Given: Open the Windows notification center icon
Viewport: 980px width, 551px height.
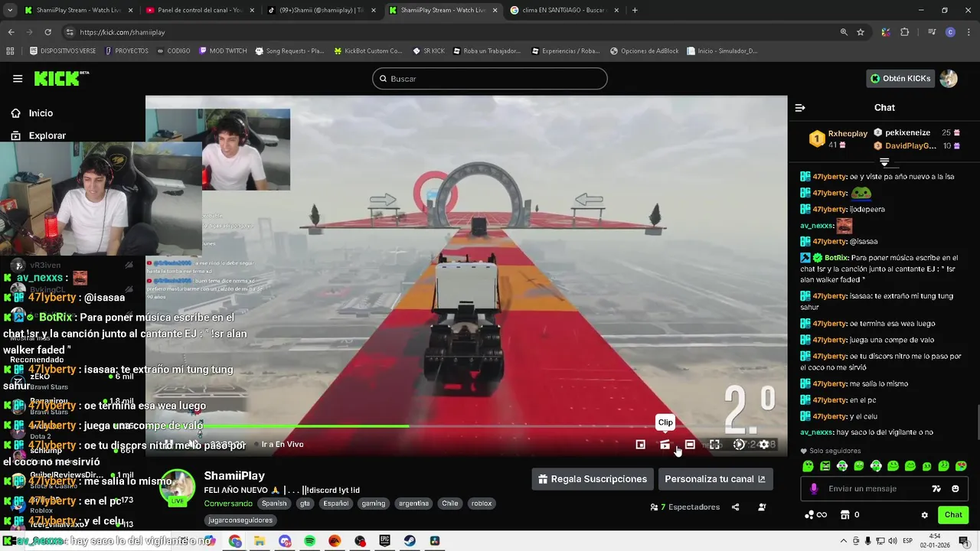Looking at the screenshot, I should 964,541.
